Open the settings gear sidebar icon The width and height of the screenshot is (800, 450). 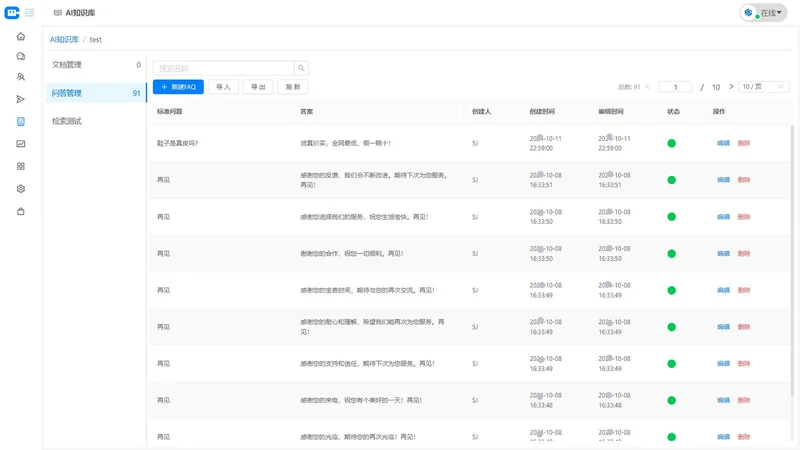[x=20, y=189]
